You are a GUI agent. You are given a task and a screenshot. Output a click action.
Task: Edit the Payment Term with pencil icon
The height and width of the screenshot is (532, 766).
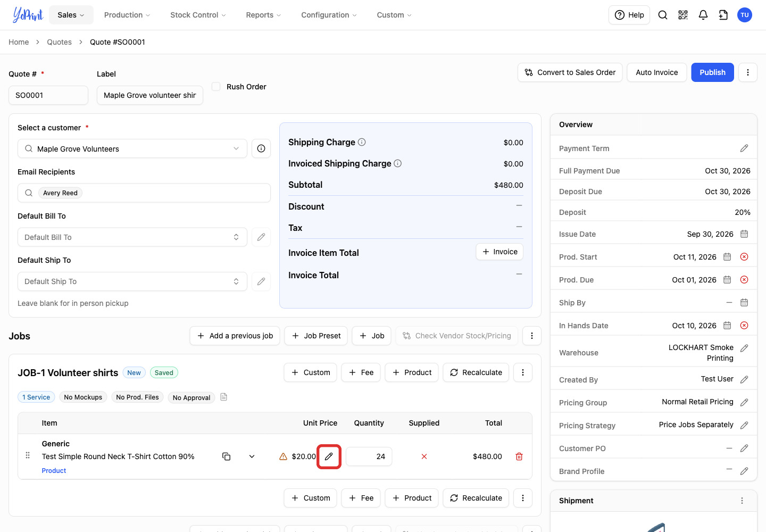click(744, 148)
